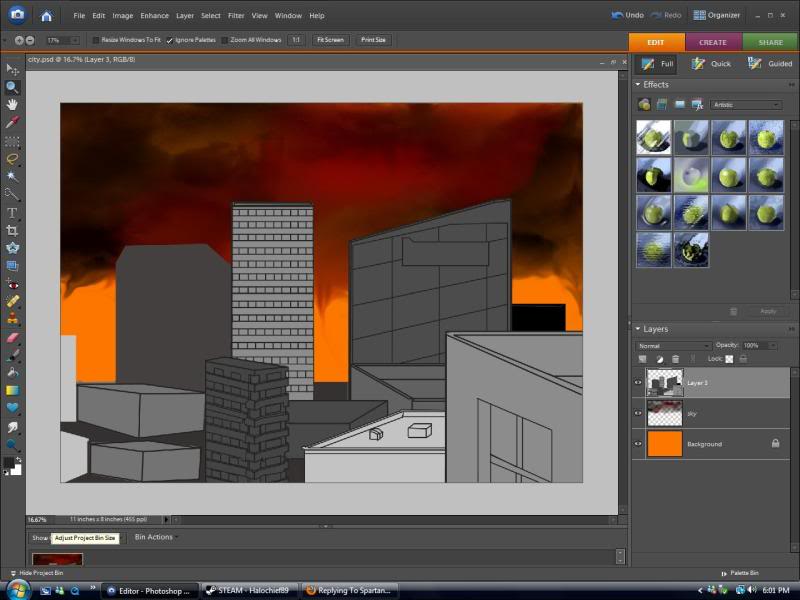Select the Magic Wand tool

click(12, 177)
